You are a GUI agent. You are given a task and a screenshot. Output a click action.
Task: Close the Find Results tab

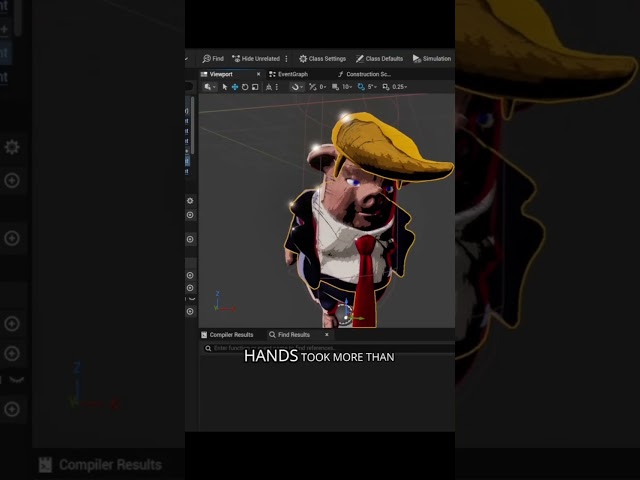(x=327, y=335)
